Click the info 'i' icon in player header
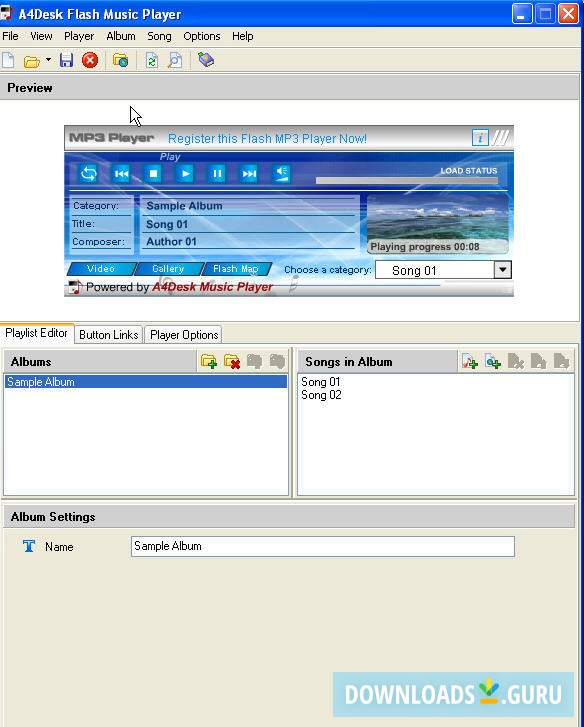Viewport: 584px width, 727px height. 480,138
